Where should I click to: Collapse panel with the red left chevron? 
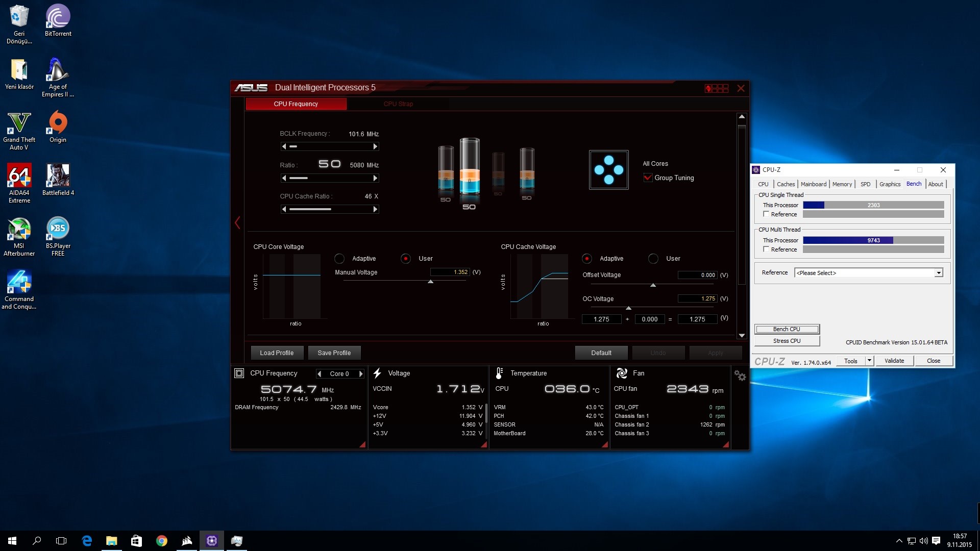pos(237,222)
